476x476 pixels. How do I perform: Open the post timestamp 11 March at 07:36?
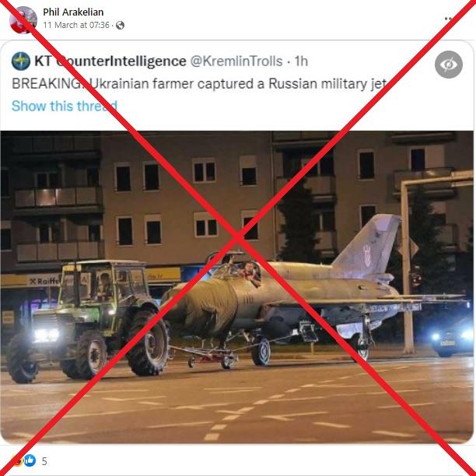point(76,25)
